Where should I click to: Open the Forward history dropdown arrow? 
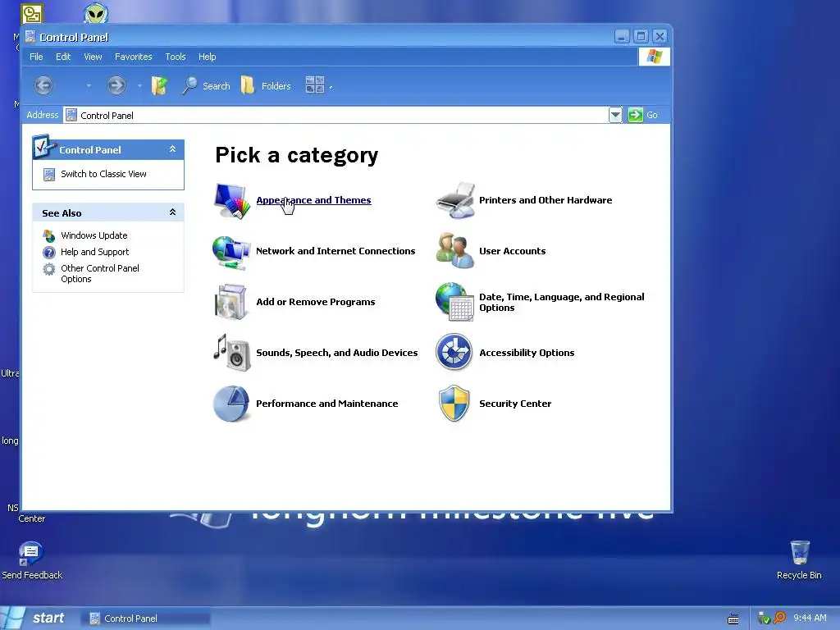coord(139,85)
